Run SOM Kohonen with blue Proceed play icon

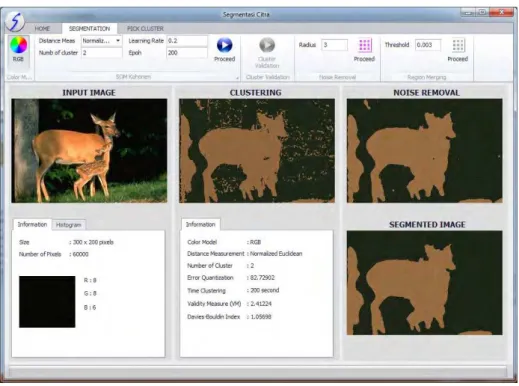(x=224, y=49)
